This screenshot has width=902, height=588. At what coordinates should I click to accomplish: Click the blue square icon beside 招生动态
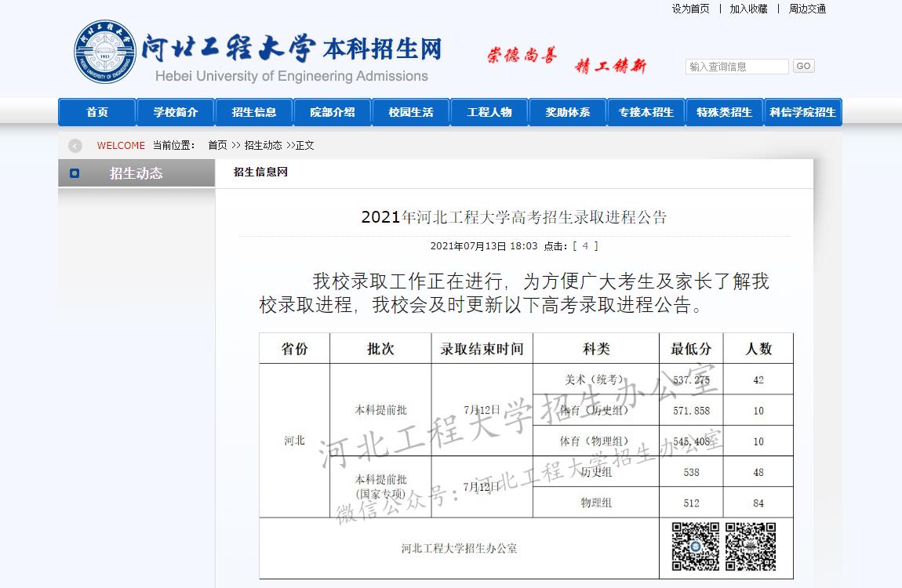click(75, 173)
